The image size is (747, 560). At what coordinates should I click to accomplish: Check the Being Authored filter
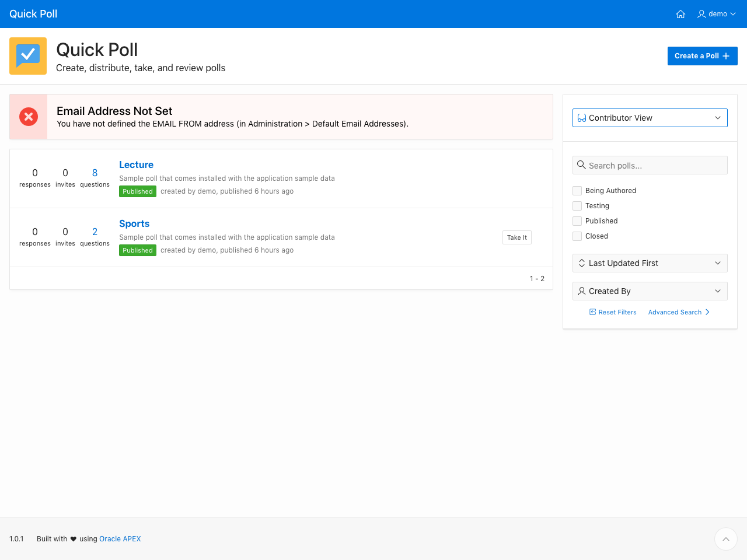pos(577,191)
